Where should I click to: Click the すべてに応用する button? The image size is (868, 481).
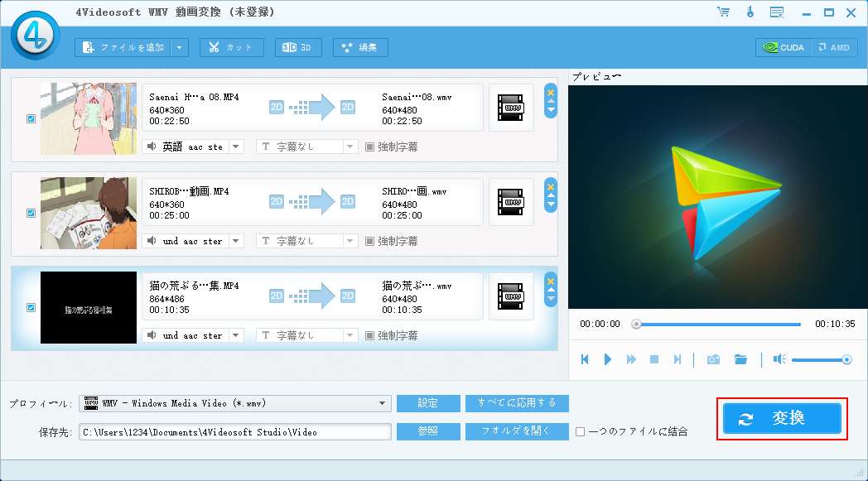tap(517, 403)
